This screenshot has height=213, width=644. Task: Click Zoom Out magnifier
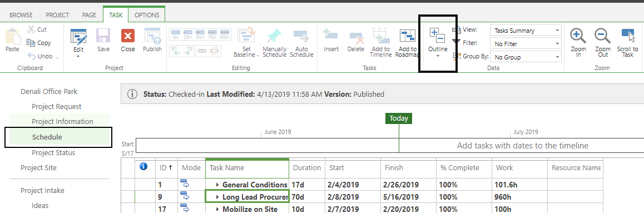[602, 36]
